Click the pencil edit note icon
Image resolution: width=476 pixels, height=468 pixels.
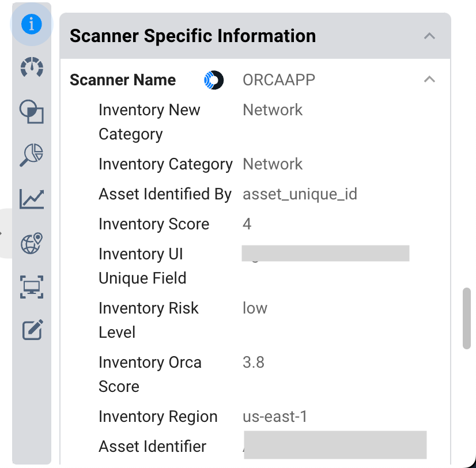pyautogui.click(x=32, y=330)
